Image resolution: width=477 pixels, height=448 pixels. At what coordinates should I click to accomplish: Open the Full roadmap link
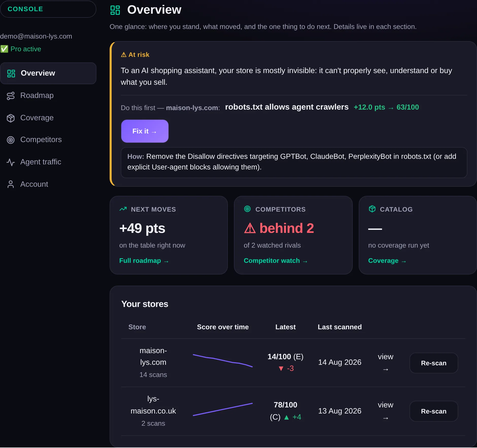point(144,261)
